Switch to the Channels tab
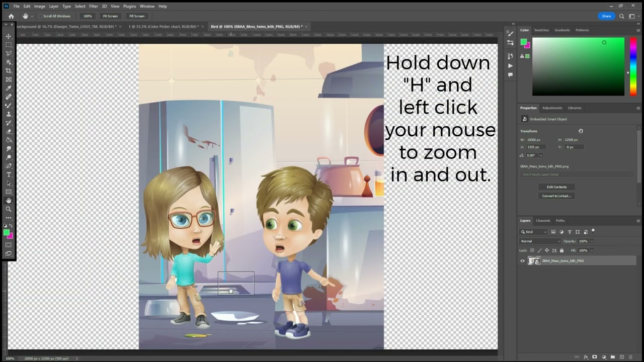 [x=543, y=221]
